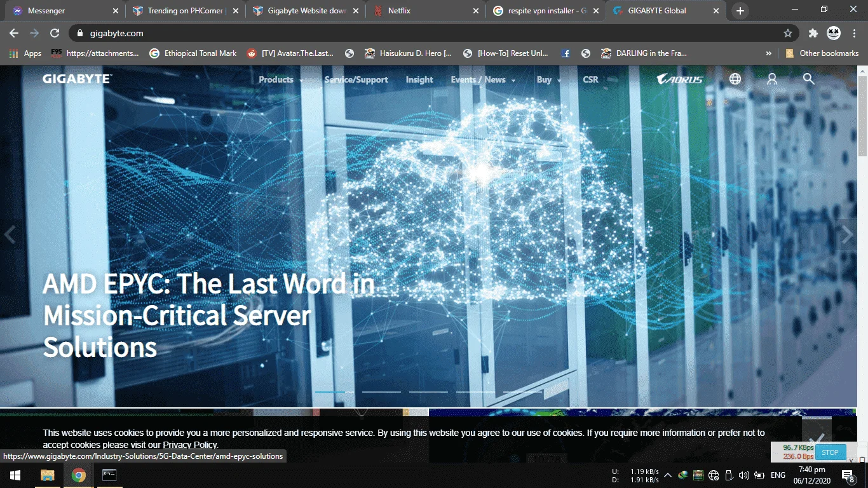Select the first carousel slide indicator

(x=334, y=391)
